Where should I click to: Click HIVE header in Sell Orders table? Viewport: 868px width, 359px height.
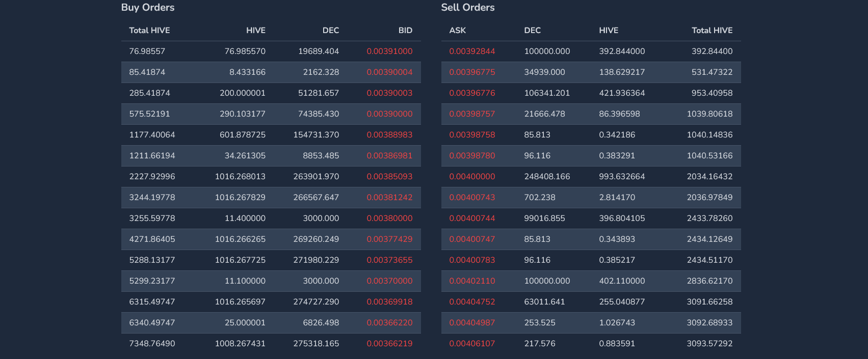click(609, 31)
